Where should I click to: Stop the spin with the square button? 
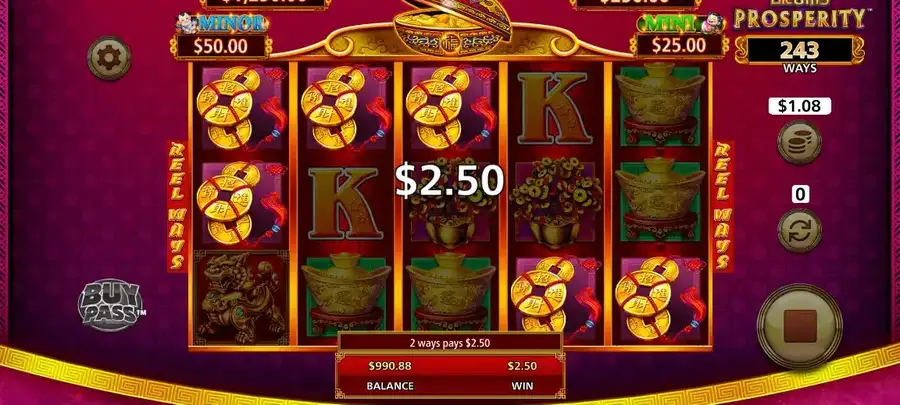pyautogui.click(x=800, y=326)
